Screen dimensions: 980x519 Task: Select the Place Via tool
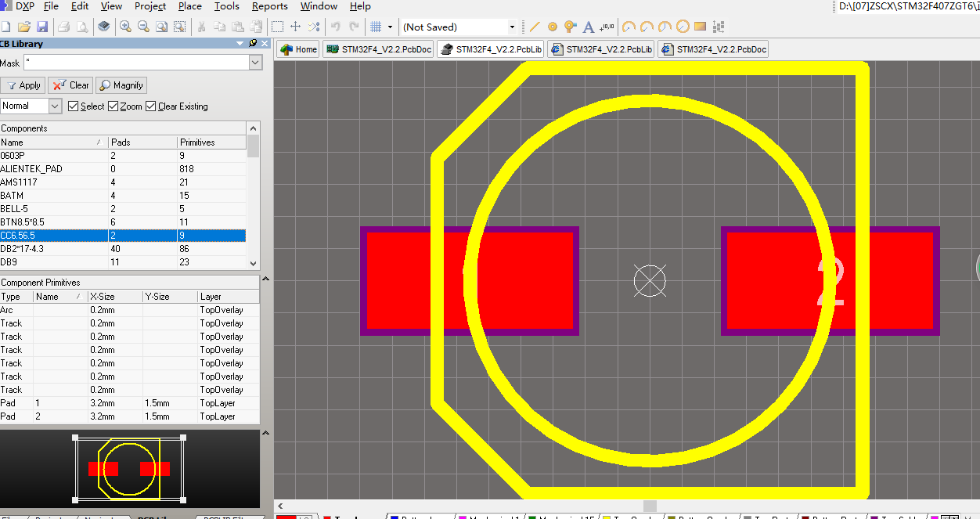571,27
